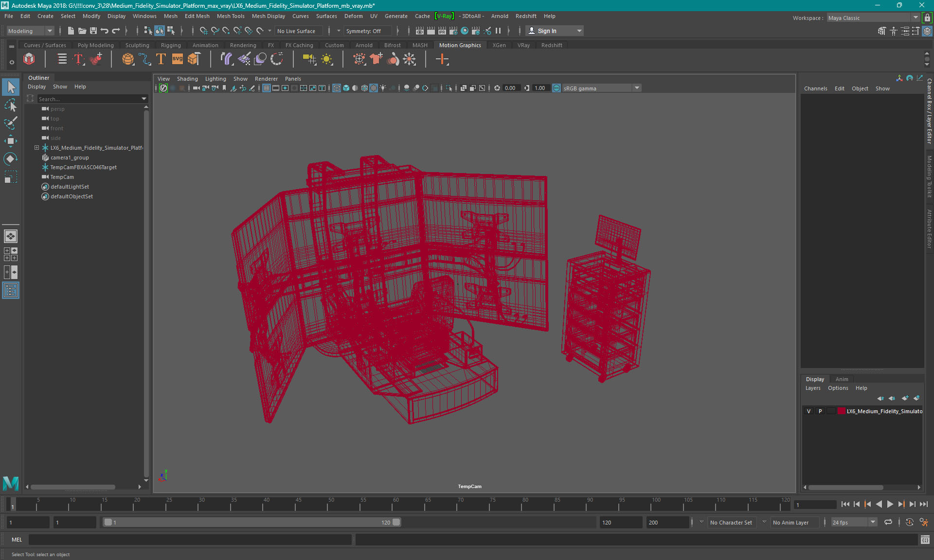This screenshot has width=934, height=560.
Task: Open the Motion Graphics menu tab
Action: point(460,45)
